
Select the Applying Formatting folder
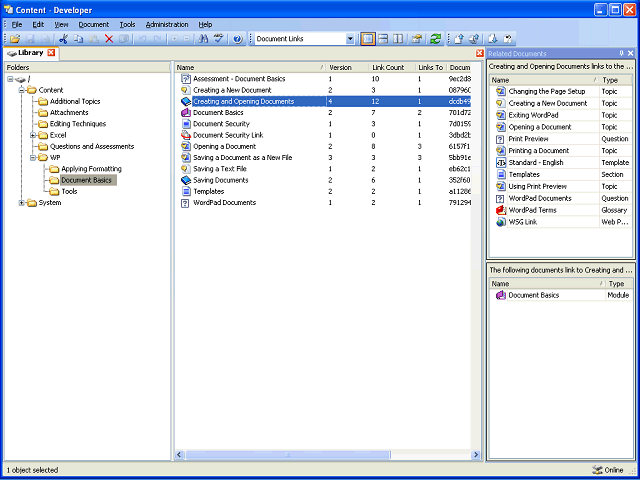tap(91, 169)
